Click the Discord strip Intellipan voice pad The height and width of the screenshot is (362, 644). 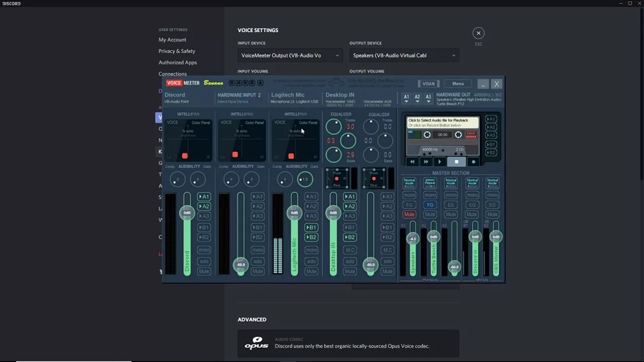[x=188, y=141]
